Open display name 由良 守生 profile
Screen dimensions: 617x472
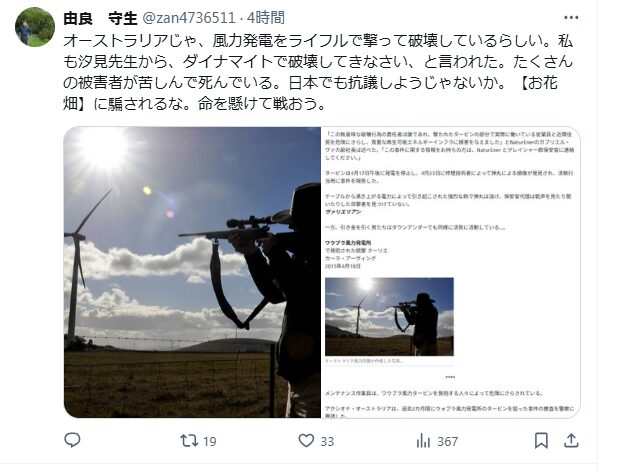tap(100, 18)
